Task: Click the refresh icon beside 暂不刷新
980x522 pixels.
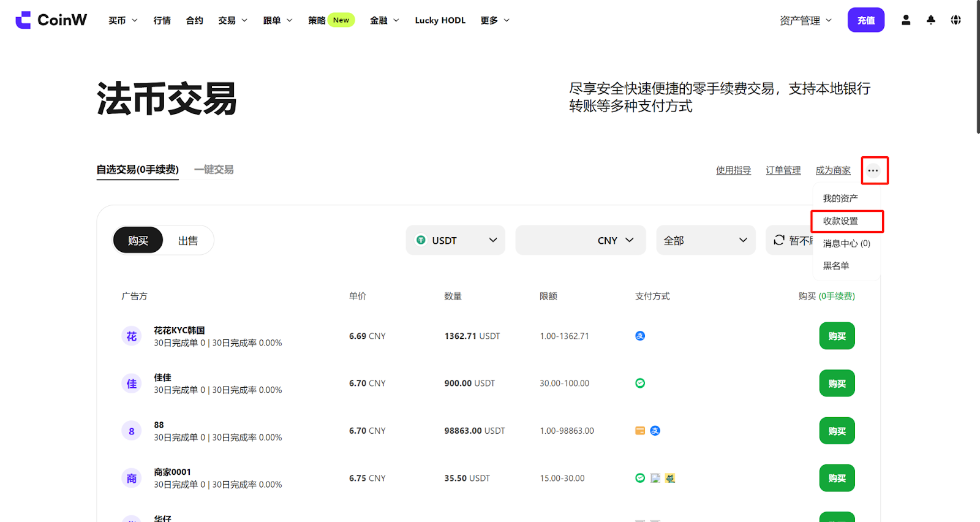Action: [x=779, y=240]
